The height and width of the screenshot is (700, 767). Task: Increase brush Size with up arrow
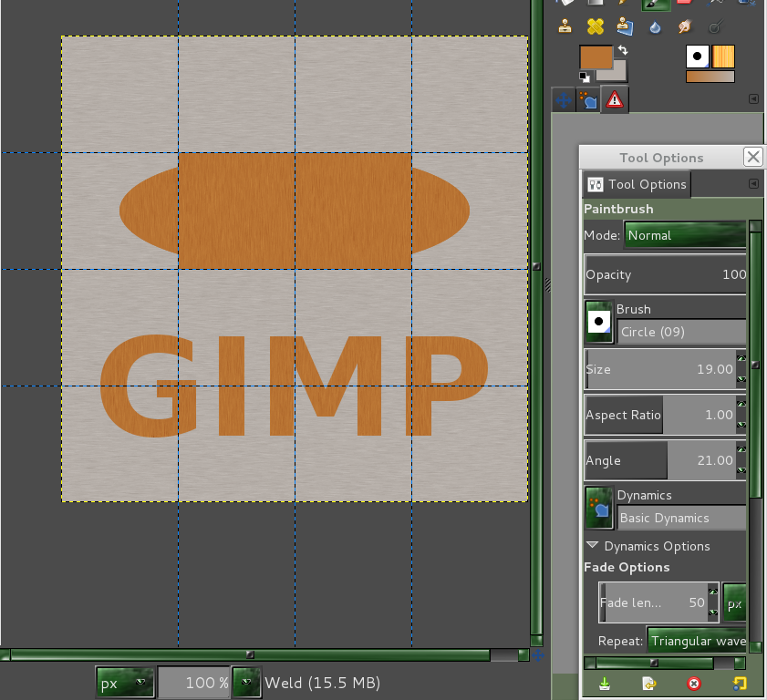pyautogui.click(x=741, y=359)
